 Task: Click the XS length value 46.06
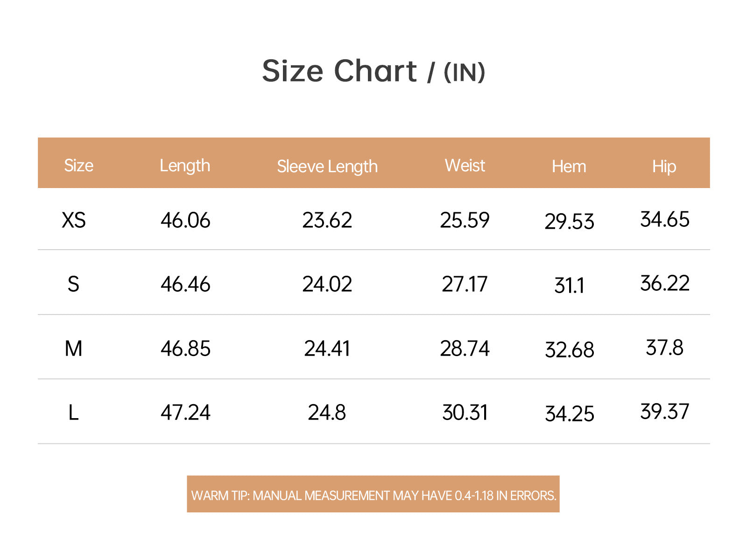coord(185,220)
